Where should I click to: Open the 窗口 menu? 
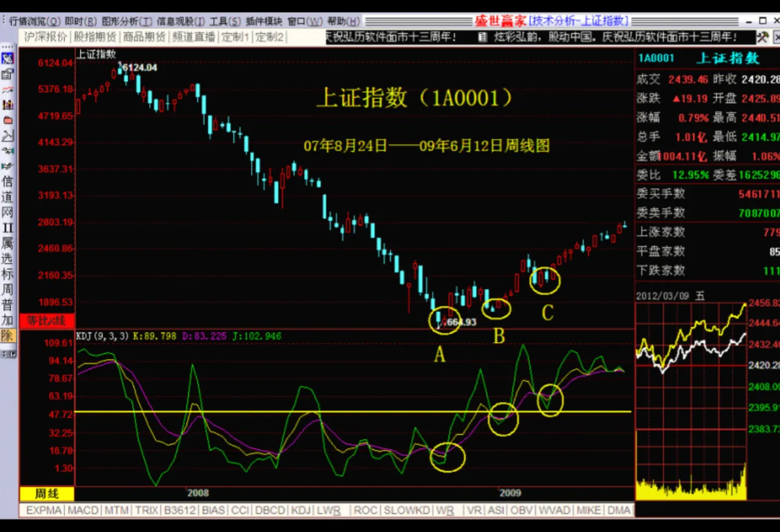coord(306,21)
